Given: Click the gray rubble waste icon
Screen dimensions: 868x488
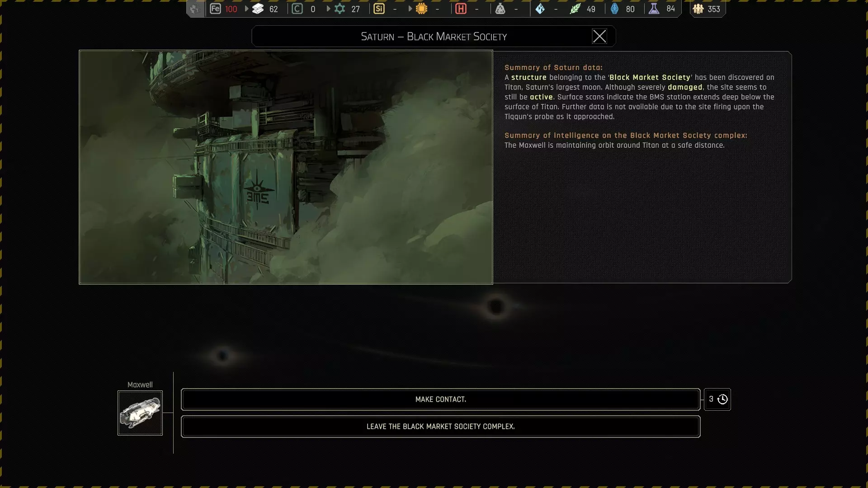Looking at the screenshot, I should [500, 9].
